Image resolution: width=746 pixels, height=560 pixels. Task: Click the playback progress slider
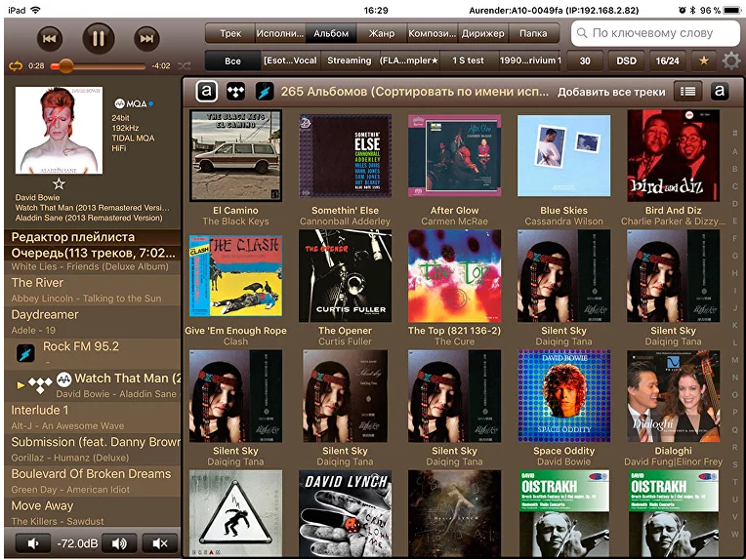click(x=98, y=66)
